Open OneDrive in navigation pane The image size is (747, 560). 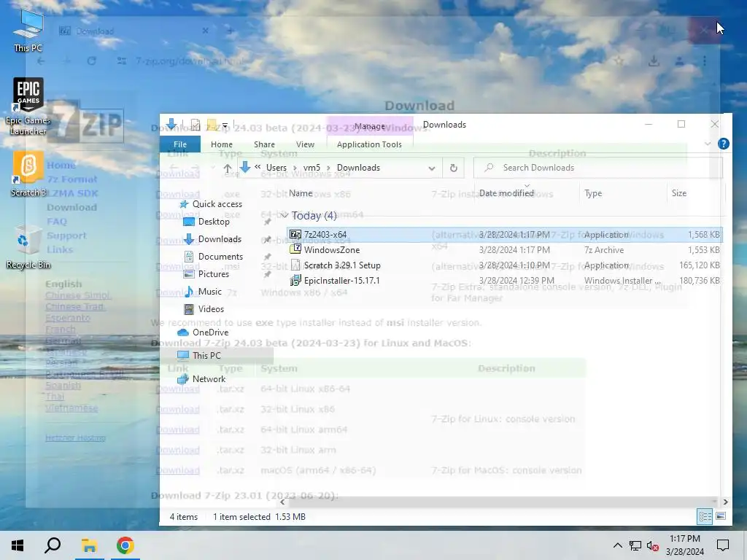click(x=210, y=332)
